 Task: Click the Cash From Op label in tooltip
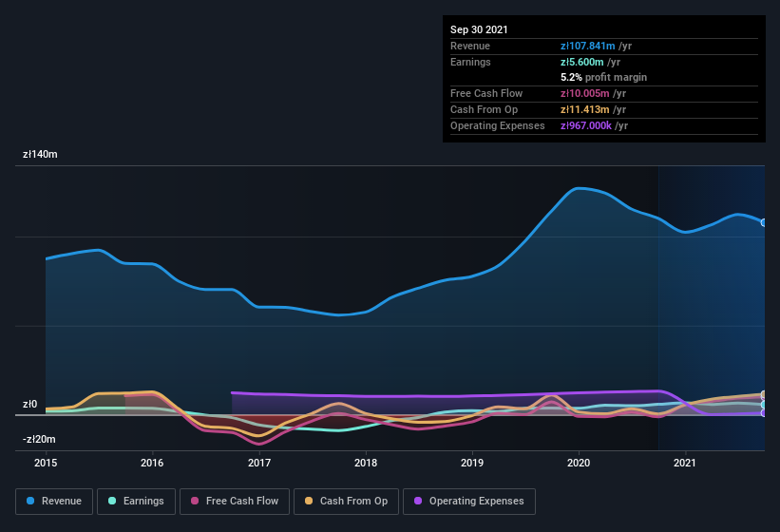(x=484, y=109)
